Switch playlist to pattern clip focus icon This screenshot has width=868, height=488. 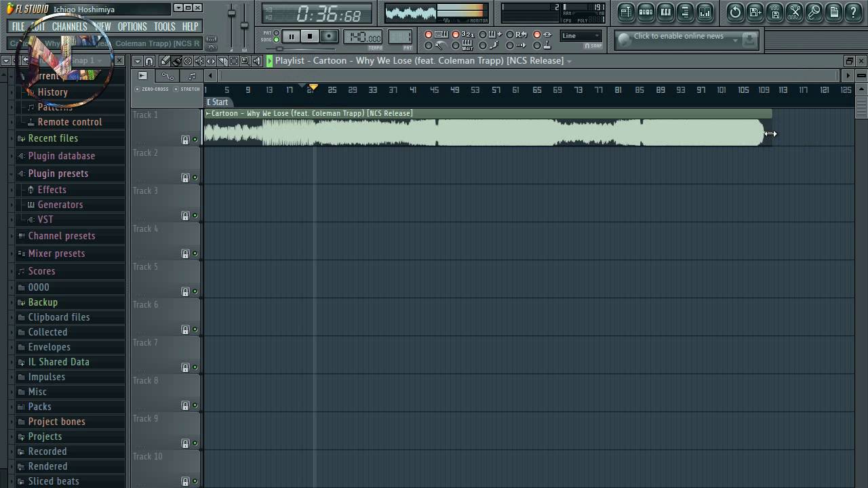coord(192,76)
